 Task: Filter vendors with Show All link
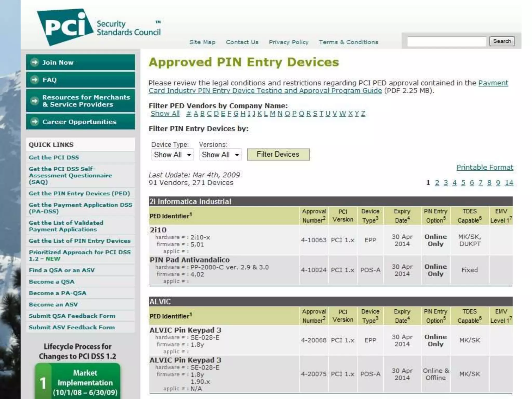[x=165, y=114]
